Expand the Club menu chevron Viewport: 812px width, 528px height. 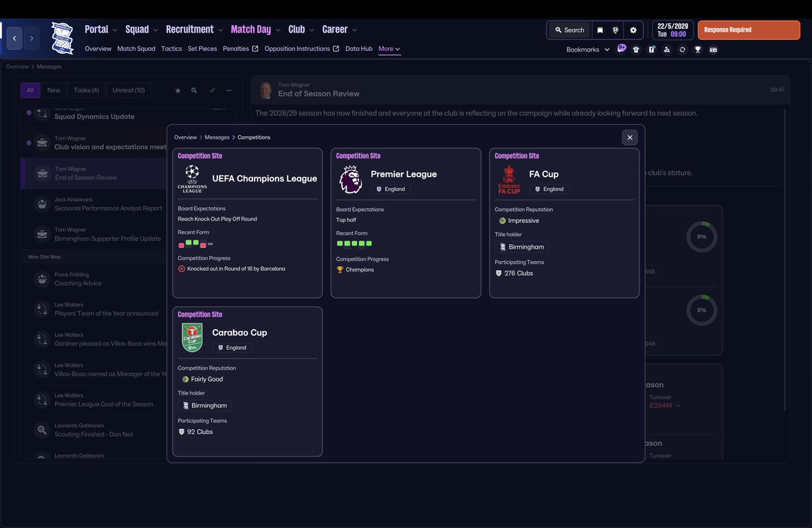pyautogui.click(x=312, y=30)
